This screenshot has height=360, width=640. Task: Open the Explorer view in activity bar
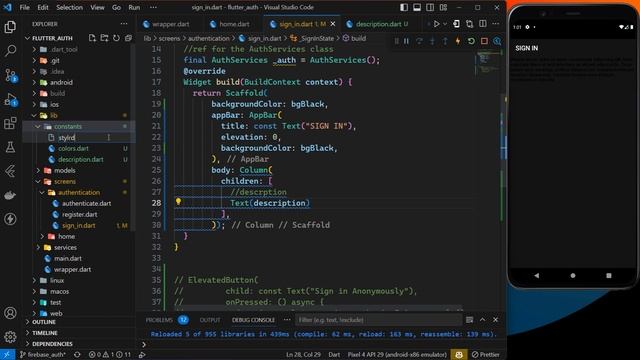point(10,27)
